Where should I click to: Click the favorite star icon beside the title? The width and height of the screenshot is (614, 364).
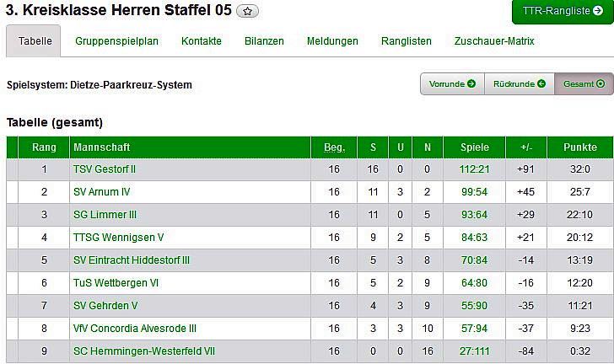click(x=248, y=11)
